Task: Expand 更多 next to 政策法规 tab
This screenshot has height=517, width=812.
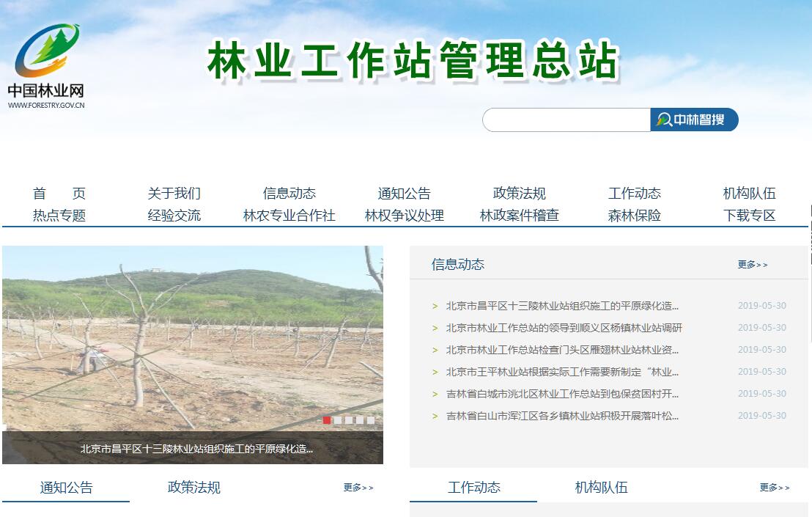Action: 358,488
